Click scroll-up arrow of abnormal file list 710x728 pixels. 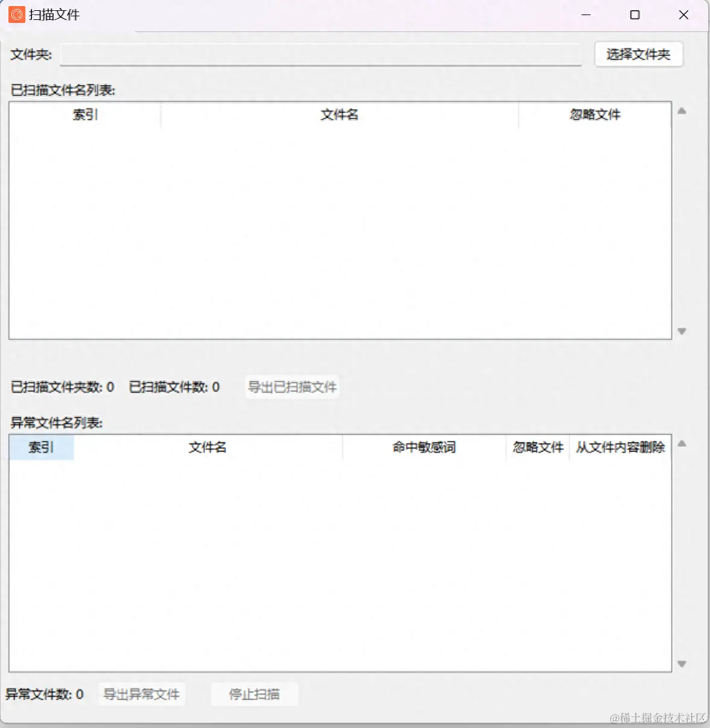coord(682,444)
